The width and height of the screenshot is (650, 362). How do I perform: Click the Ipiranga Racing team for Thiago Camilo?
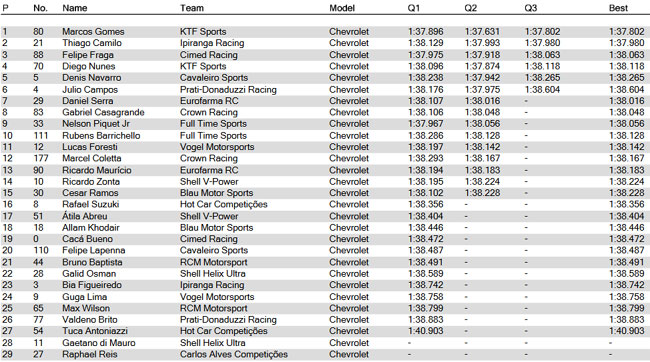(x=212, y=43)
